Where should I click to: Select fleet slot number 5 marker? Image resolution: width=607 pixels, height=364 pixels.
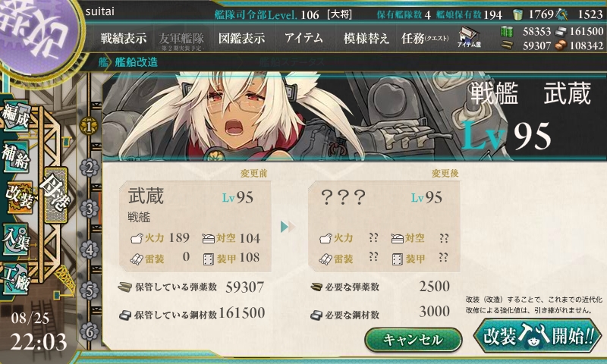(x=90, y=290)
